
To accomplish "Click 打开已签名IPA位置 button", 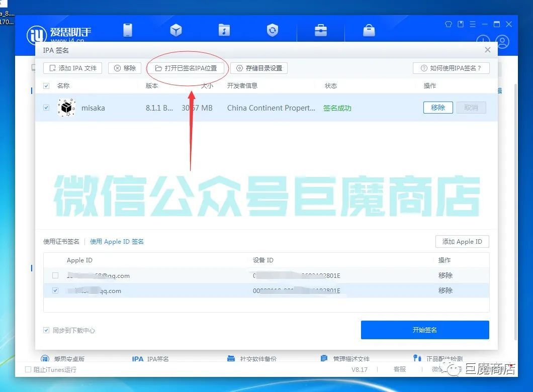I will pos(186,68).
